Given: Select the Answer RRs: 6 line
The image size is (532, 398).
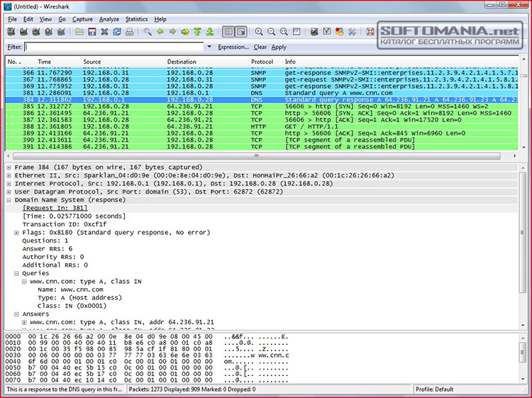Looking at the screenshot, I should pyautogui.click(x=48, y=249).
